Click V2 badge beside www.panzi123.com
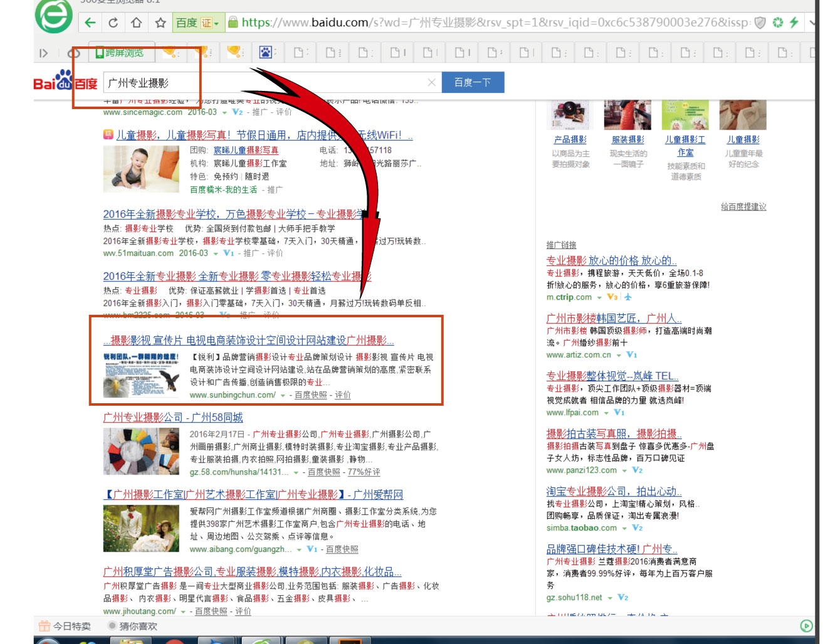 click(x=637, y=470)
